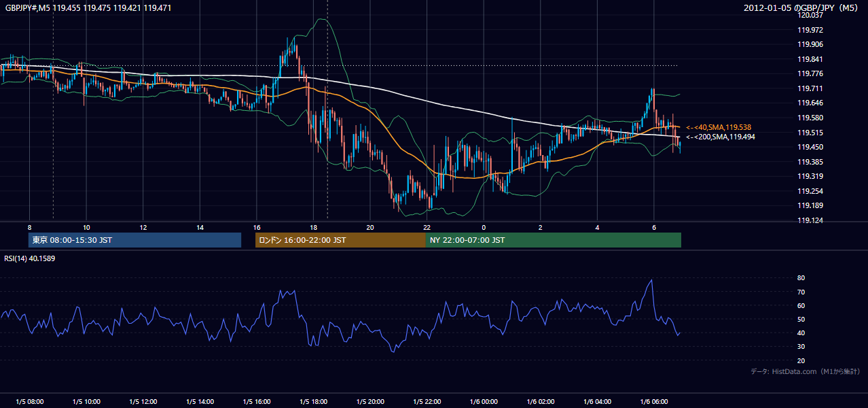This screenshot has width=868, height=408.
Task: Click price axis label 119.385
Action: click(810, 162)
